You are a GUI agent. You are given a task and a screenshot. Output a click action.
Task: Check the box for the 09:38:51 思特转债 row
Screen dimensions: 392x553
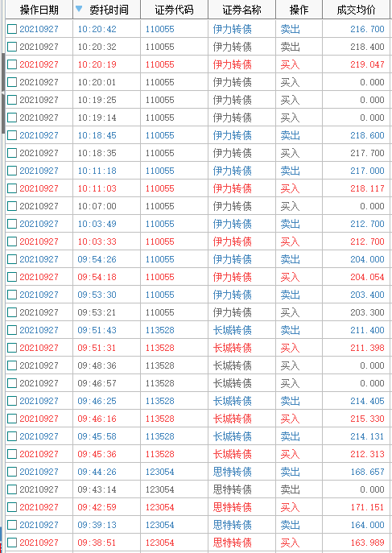coord(12,543)
